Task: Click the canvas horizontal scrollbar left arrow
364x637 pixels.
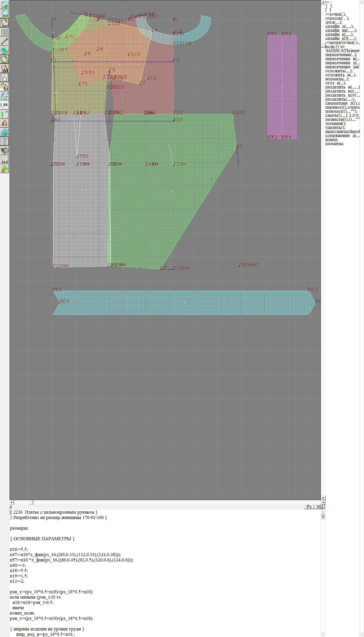Action: point(11,502)
